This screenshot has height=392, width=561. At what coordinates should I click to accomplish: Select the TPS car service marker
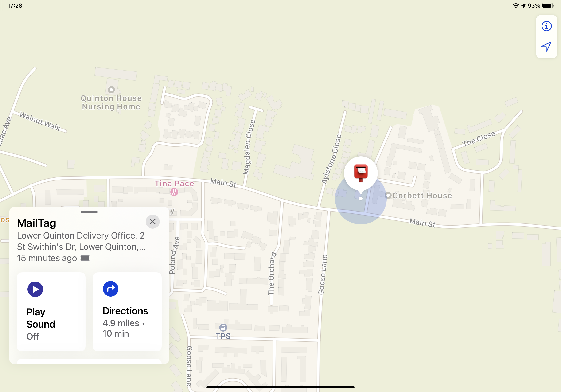point(223,327)
